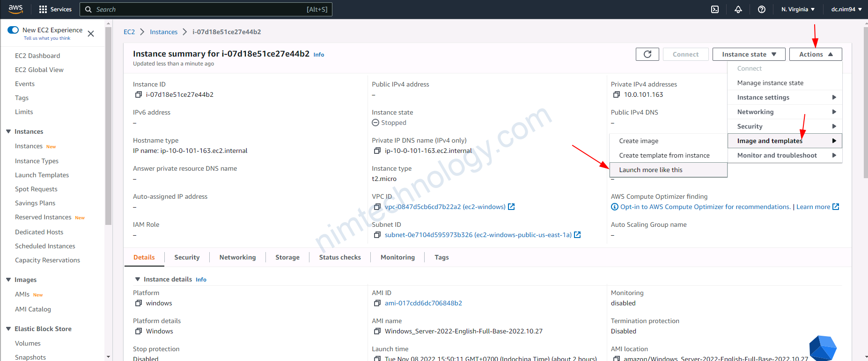Collapse the Instance details section
868x361 pixels.
click(x=138, y=279)
